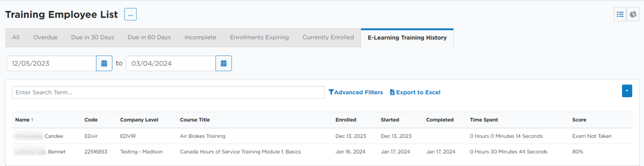Screen dimensions: 644x166
Task: Sort by the Score column header
Action: coord(579,120)
